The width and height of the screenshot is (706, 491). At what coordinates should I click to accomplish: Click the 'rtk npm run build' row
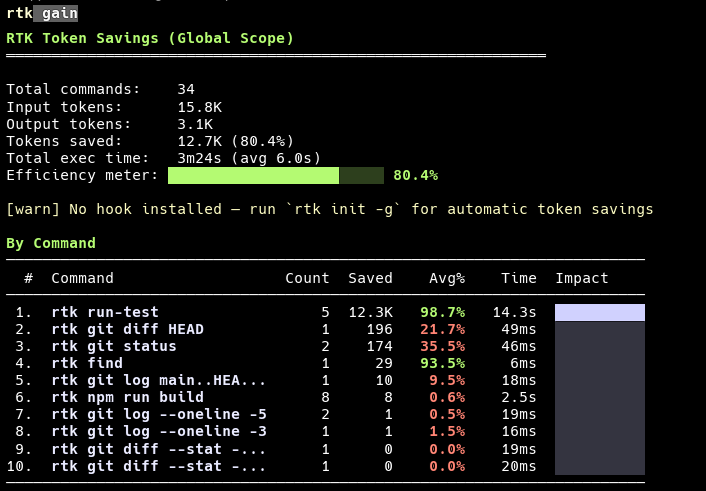(326, 397)
